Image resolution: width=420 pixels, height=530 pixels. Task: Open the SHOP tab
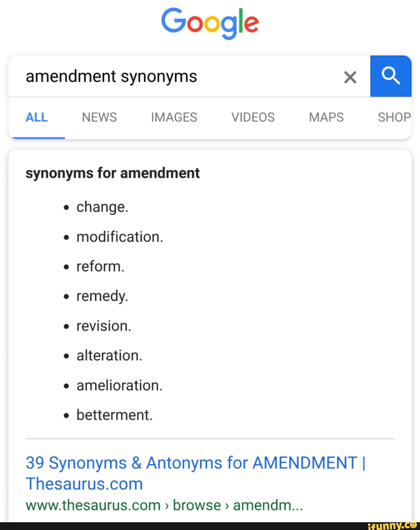pyautogui.click(x=394, y=117)
